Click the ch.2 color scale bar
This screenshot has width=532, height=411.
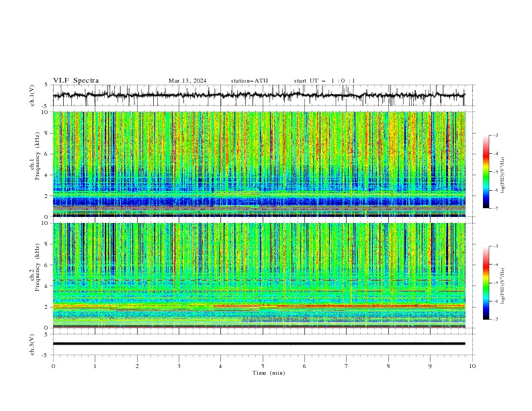486,283
